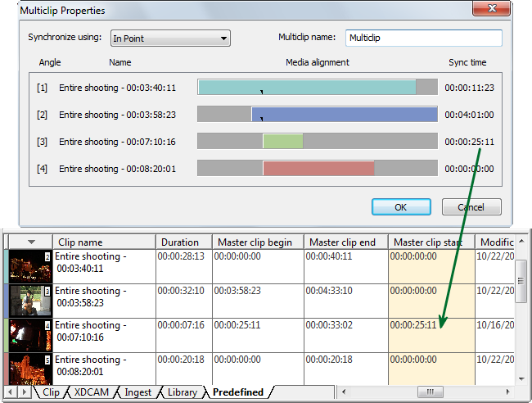Select the guitar player clip thumbnail
Image resolution: width=532 pixels, height=403 pixels.
click(30, 301)
